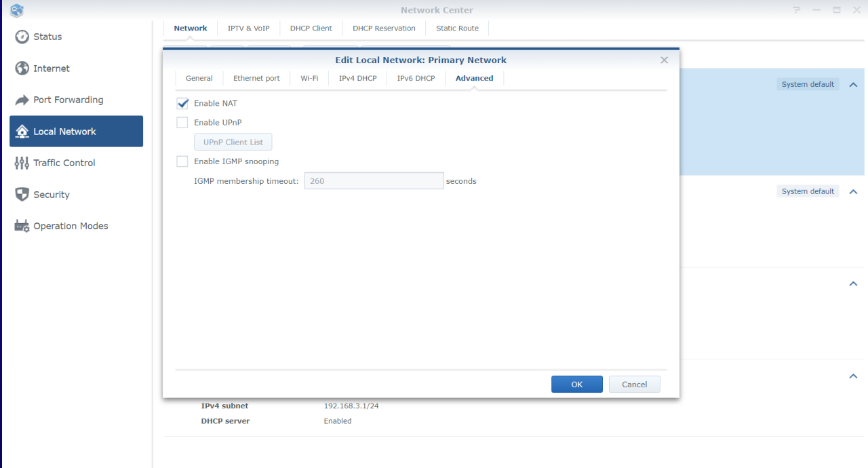Viewport: 868px width, 468px height.
Task: Uncheck the Enable NAT checkbox
Action: (182, 104)
